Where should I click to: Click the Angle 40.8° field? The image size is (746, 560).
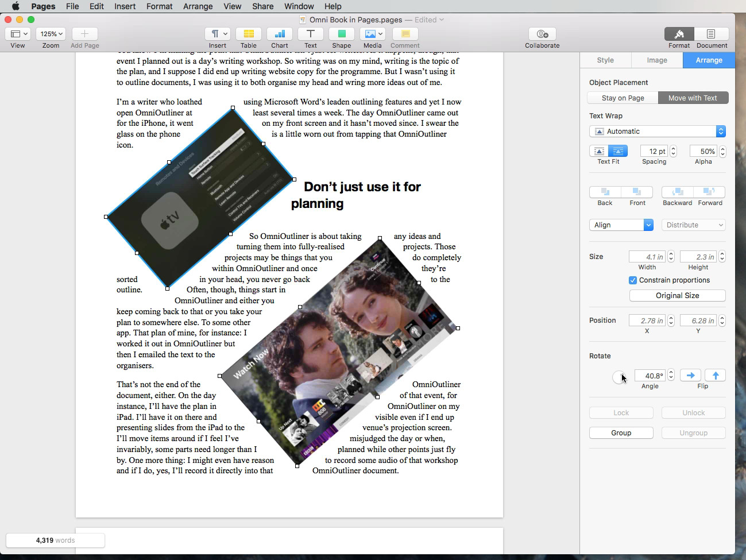click(x=650, y=376)
